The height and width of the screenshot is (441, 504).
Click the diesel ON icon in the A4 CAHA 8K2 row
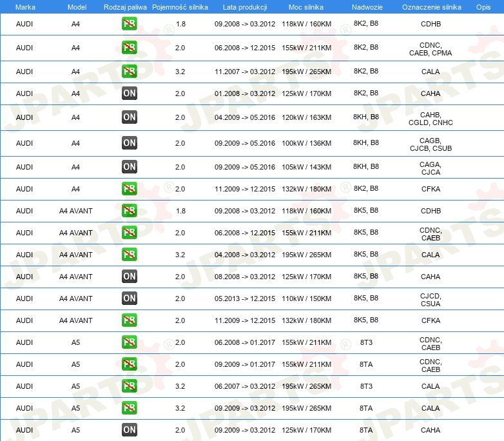pos(129,93)
